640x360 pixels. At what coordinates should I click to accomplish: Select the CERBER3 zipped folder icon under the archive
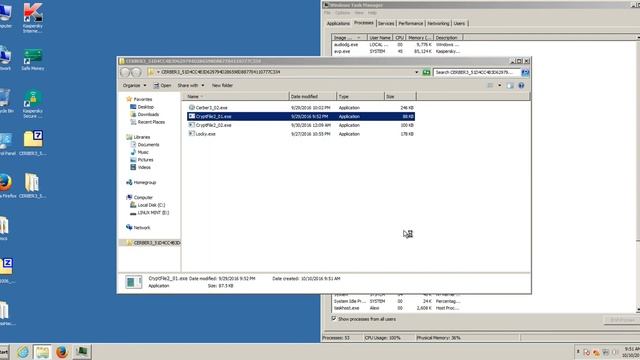pyautogui.click(x=32, y=186)
